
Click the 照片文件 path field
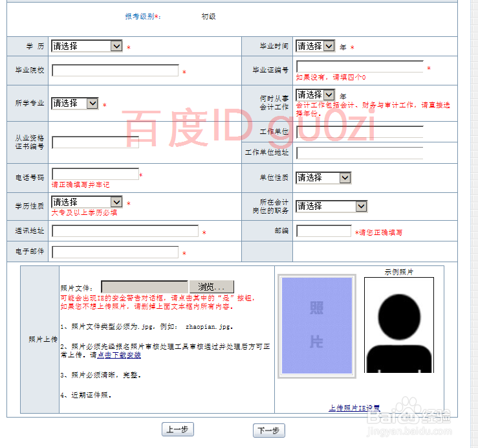144,287
